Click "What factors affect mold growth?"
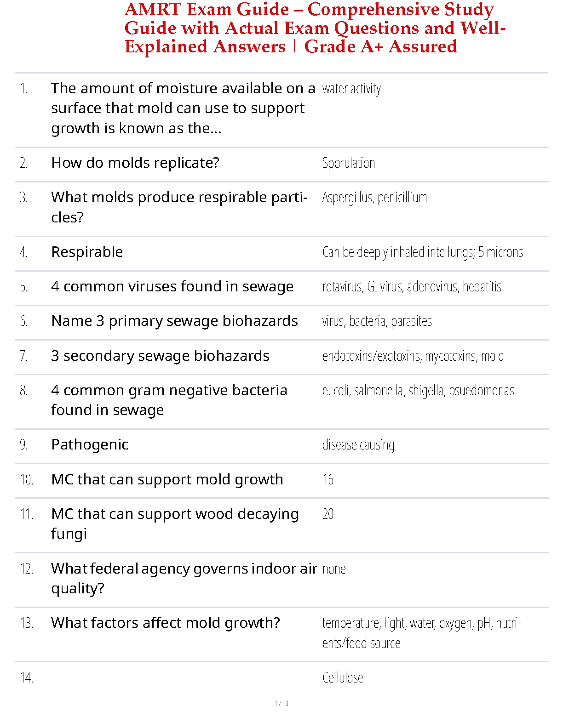Viewport: 563px width, 728px height. 166,623
